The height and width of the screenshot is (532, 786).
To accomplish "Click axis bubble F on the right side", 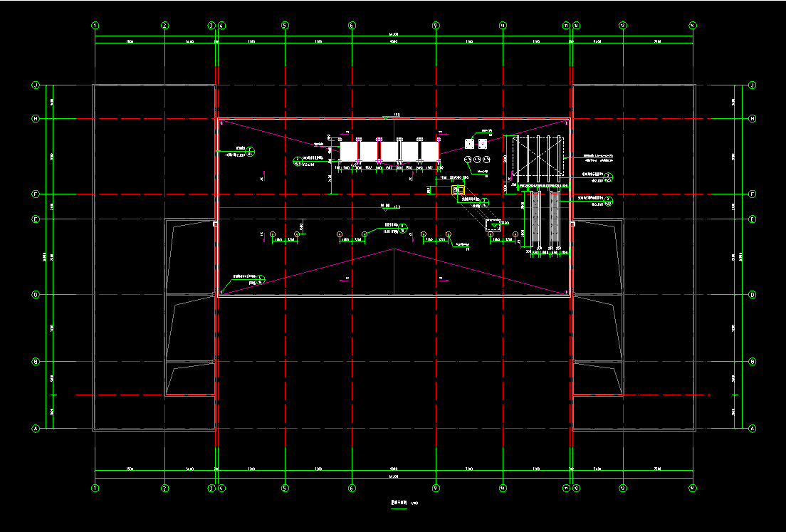I will [x=752, y=194].
